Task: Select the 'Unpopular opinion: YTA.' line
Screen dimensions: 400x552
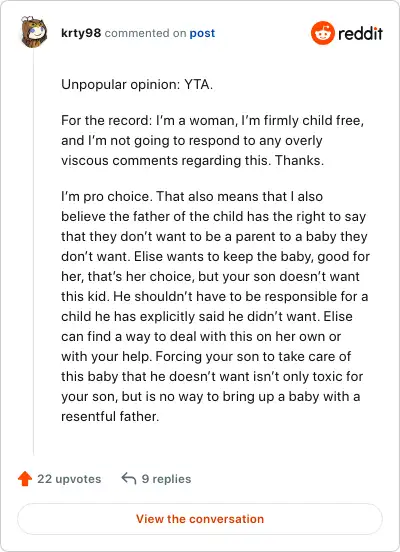Action: (137, 85)
